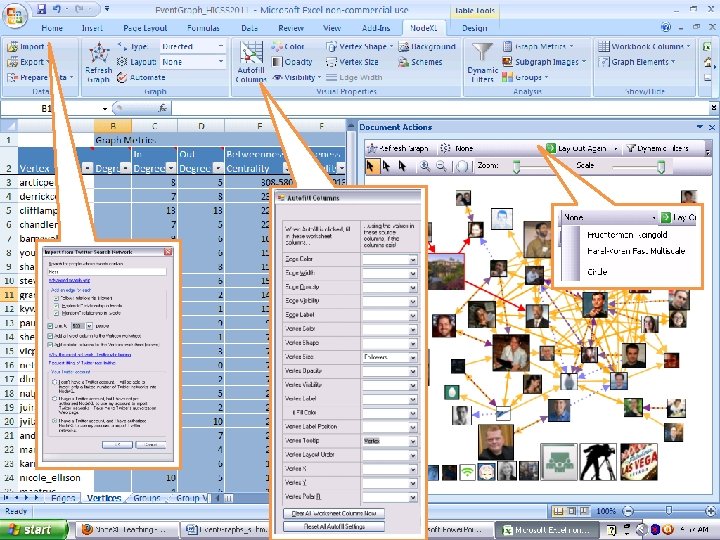Click the Automate icon in Graph group
Viewport: 720px width, 540px height.
[x=122, y=77]
